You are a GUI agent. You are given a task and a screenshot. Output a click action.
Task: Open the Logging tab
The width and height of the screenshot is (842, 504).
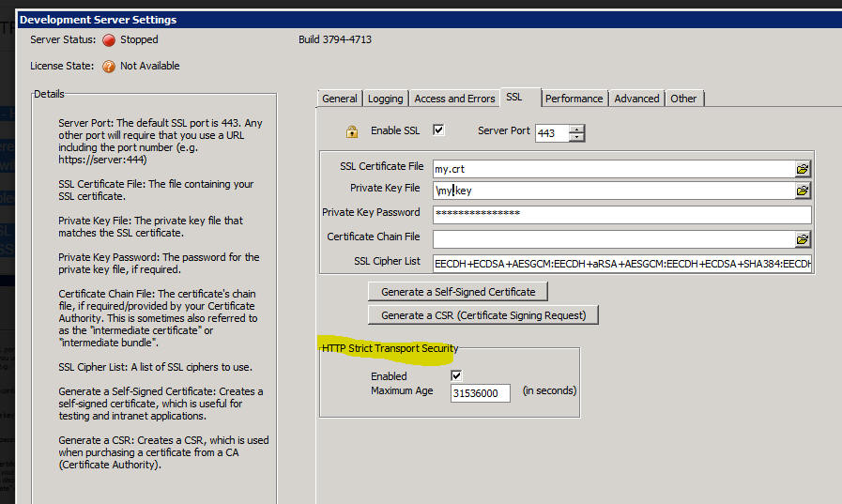click(386, 99)
